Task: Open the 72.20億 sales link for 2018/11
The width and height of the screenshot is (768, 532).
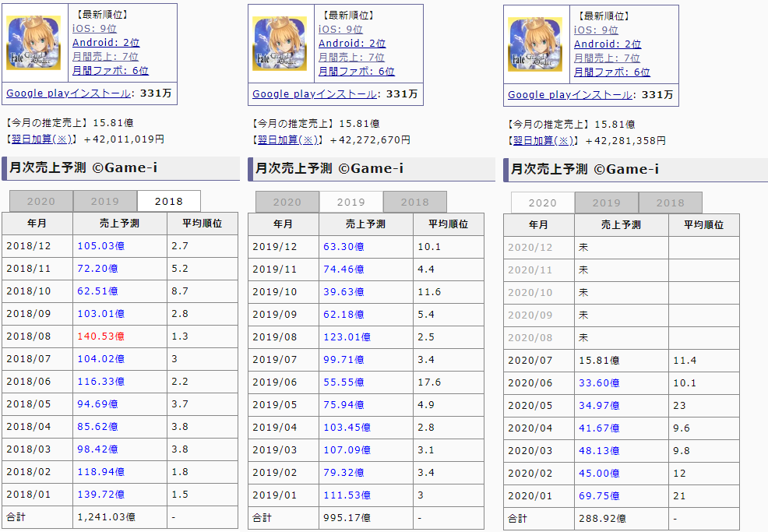Action: [x=97, y=269]
